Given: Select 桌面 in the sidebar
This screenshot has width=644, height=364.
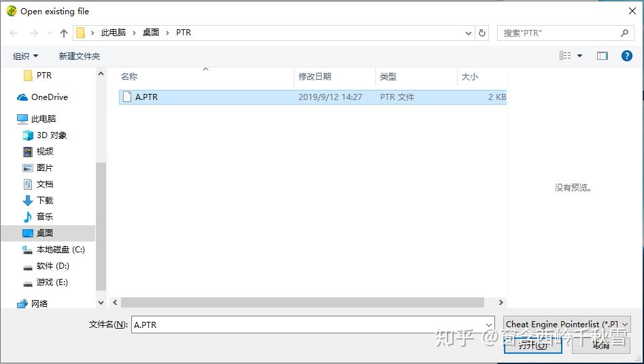Looking at the screenshot, I should pos(48,233).
